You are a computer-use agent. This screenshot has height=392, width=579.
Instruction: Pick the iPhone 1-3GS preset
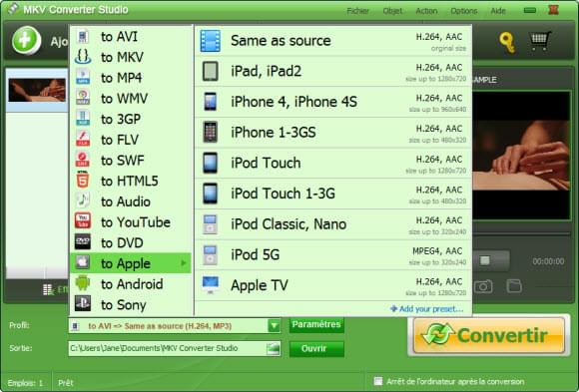tap(333, 133)
